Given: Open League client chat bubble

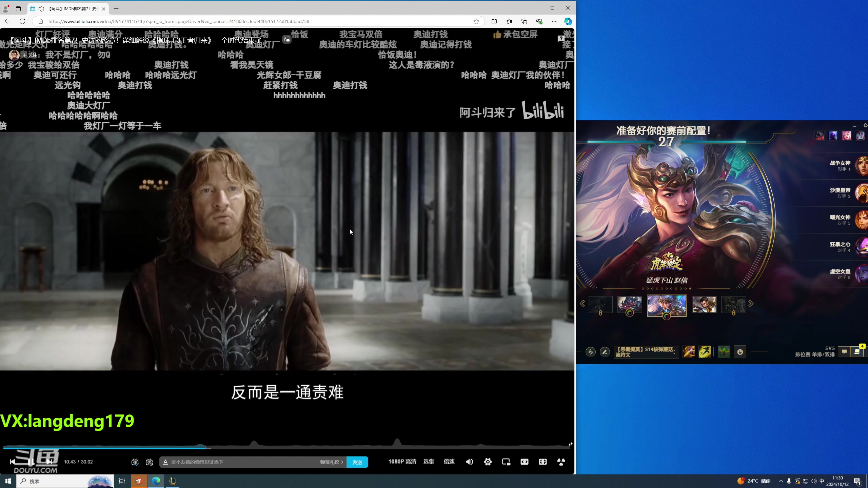Looking at the screenshot, I should 844,352.
